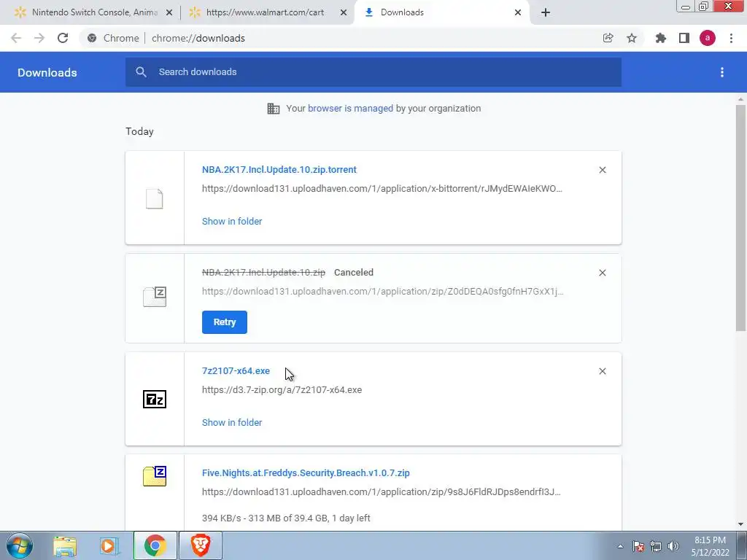Toggle the side panel icon
Viewport: 747px width, 560px height.
[684, 38]
